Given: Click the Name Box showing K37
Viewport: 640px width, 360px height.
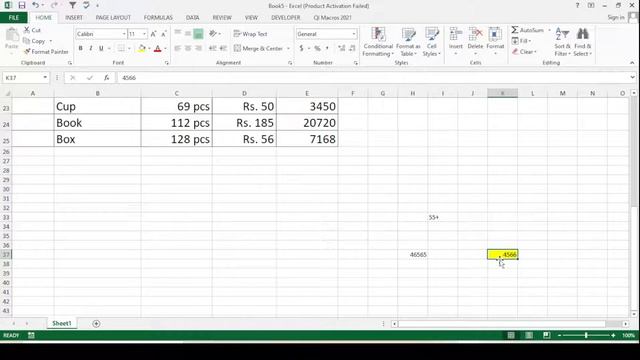Looking at the screenshot, I should [25, 78].
